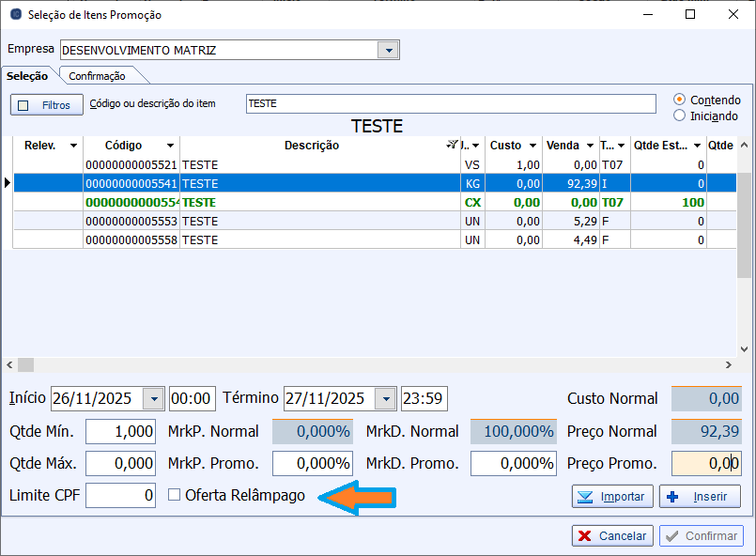
Task: Open the Venda column filter arrow
Action: (x=590, y=146)
